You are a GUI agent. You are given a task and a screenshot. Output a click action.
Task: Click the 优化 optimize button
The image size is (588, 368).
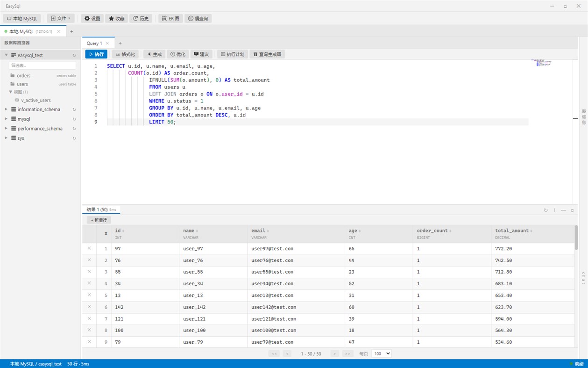tap(177, 54)
